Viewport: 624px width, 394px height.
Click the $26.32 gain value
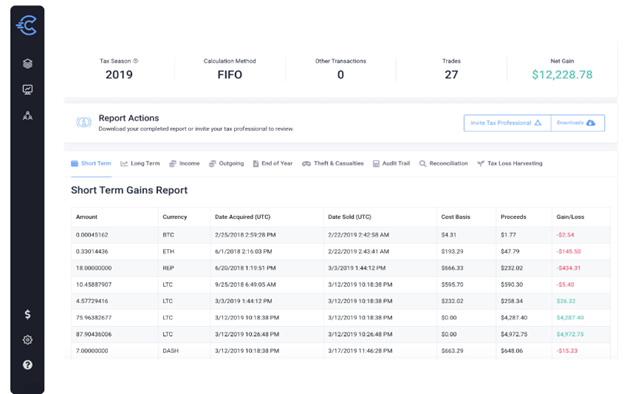[566, 301]
